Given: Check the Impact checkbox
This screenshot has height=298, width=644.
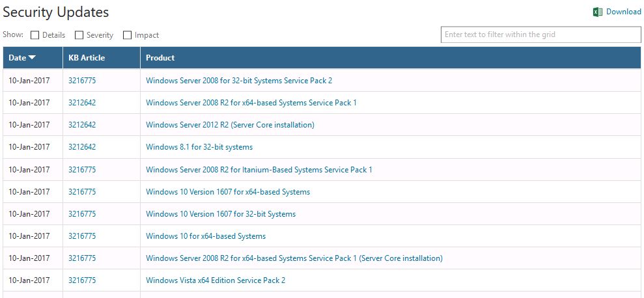Looking at the screenshot, I should pos(128,35).
